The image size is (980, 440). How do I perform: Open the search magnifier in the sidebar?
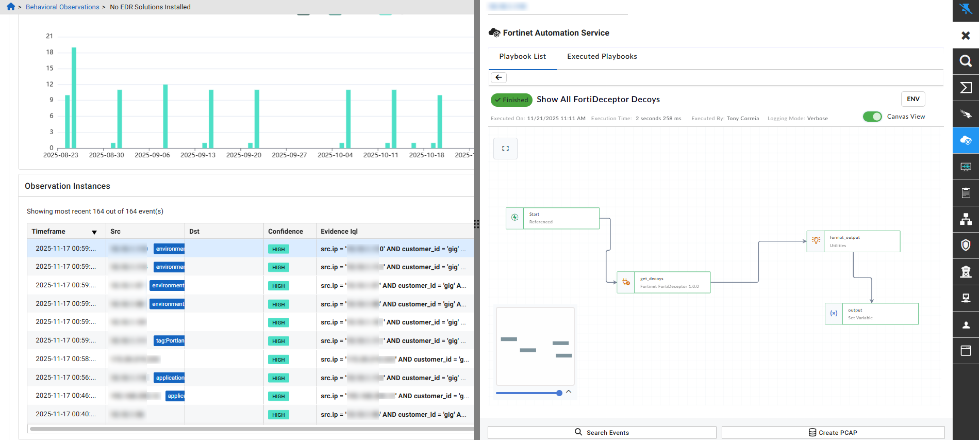click(966, 61)
